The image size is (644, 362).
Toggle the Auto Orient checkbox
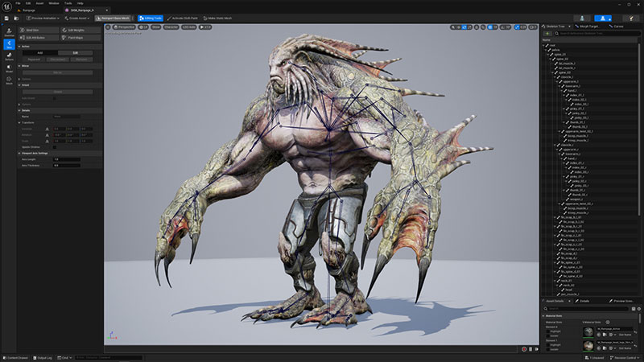(x=54, y=98)
